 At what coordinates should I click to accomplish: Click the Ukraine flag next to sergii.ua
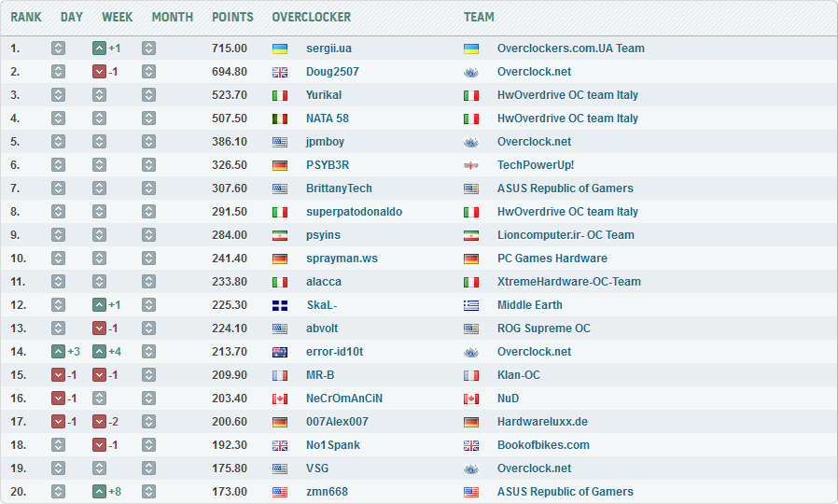click(279, 49)
